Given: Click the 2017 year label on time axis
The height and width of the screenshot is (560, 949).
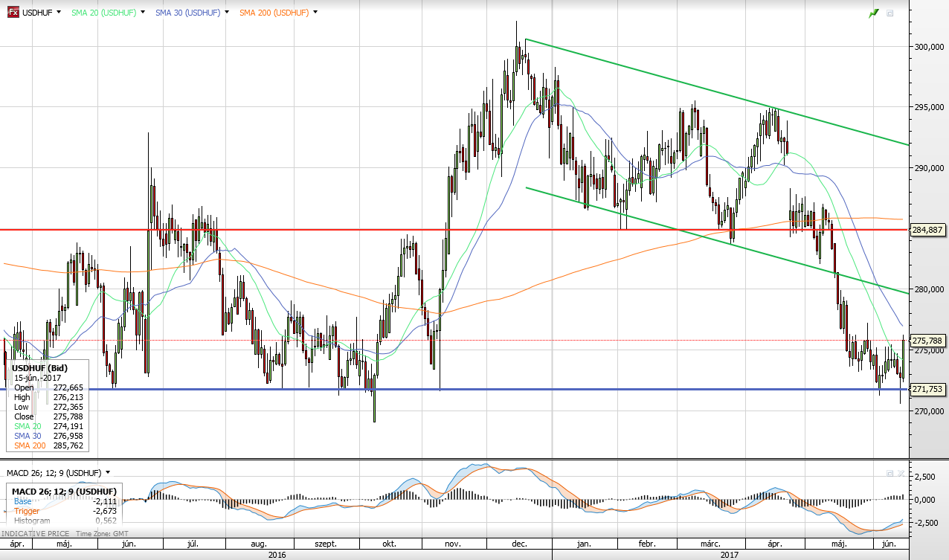Looking at the screenshot, I should (731, 555).
